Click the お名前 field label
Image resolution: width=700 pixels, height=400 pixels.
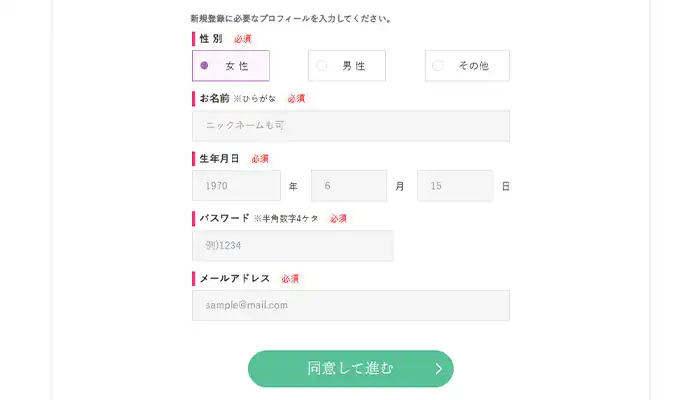pos(215,99)
